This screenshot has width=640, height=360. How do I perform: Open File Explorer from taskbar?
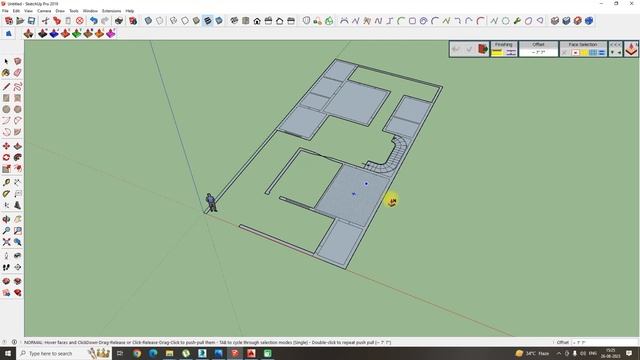pyautogui.click(x=169, y=353)
